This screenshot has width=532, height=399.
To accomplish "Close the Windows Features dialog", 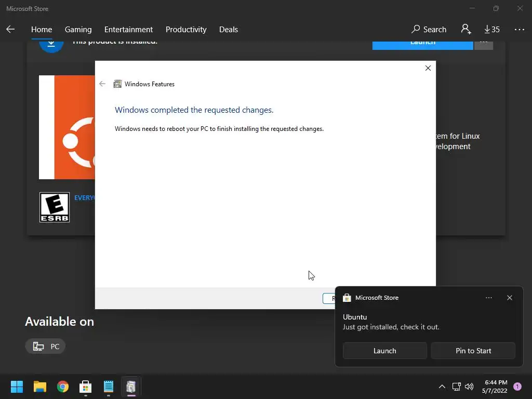I will (x=428, y=68).
